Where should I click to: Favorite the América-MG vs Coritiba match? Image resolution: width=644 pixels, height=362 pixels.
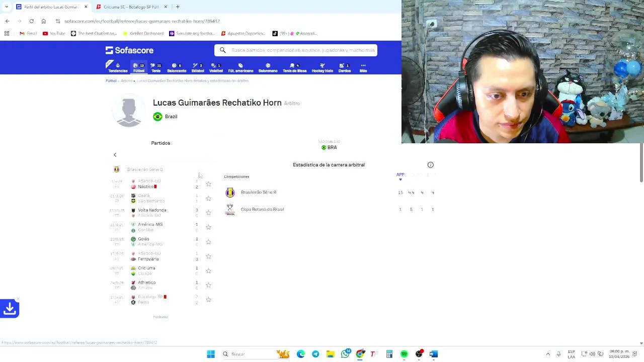pyautogui.click(x=208, y=227)
